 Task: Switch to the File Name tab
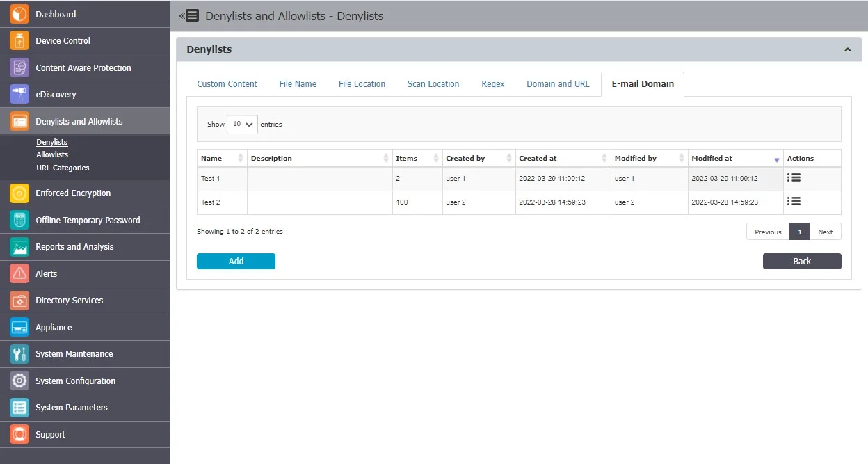click(x=298, y=83)
